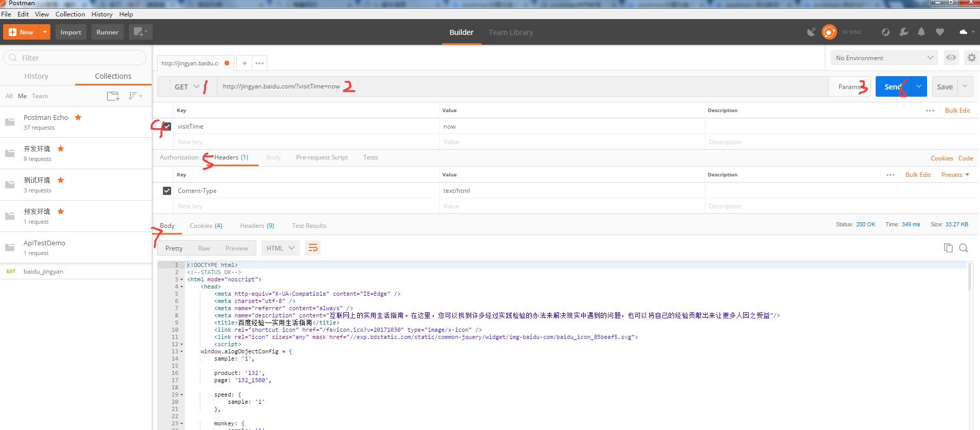980x430 pixels.
Task: Open the notifications bell icon
Action: coord(921,32)
